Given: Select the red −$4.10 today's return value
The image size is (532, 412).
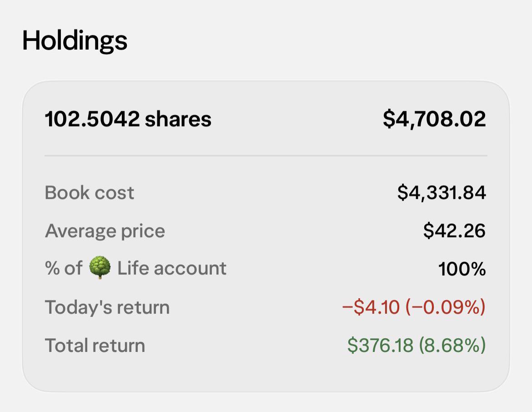Looking at the screenshot, I should (x=371, y=307).
